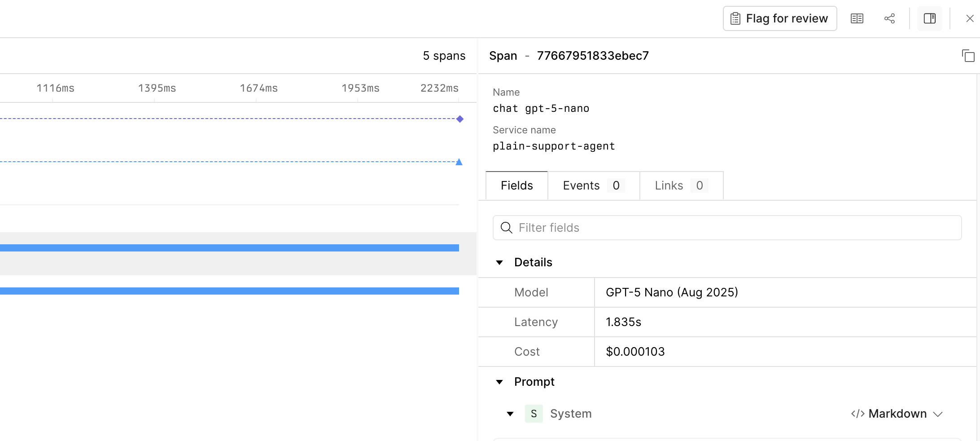The image size is (980, 441).
Task: Click the search magnifier icon in filter
Action: pos(506,228)
